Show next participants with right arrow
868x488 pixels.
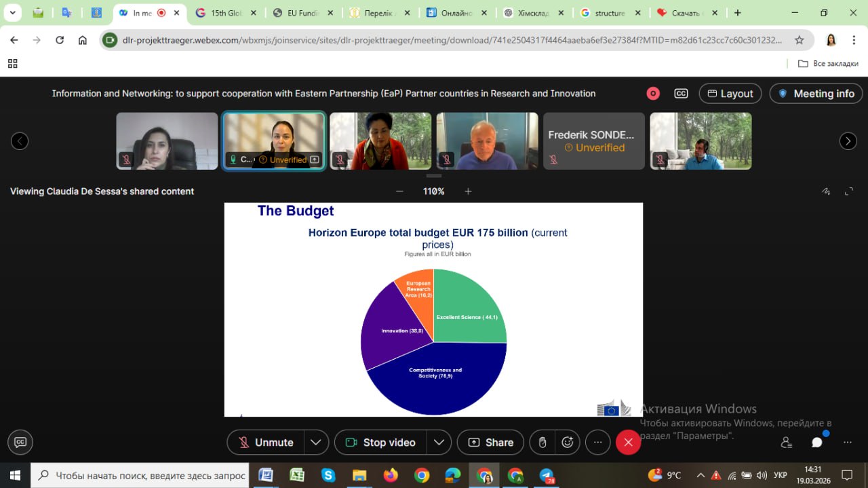pyautogui.click(x=848, y=141)
